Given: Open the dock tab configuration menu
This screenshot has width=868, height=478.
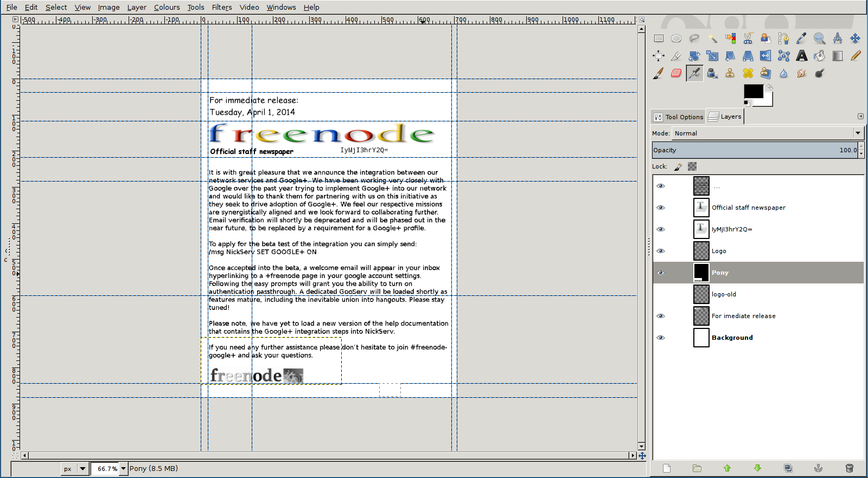Looking at the screenshot, I should (x=860, y=117).
